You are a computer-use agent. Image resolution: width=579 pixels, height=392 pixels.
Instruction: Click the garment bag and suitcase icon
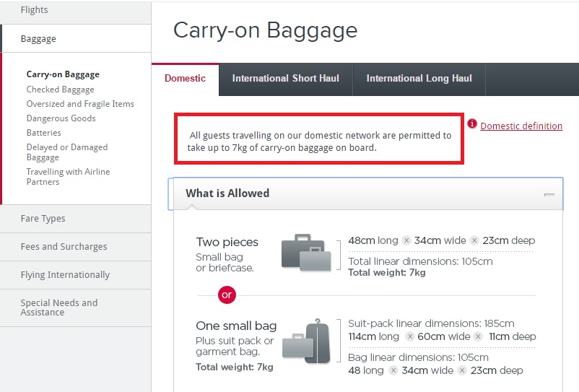306,341
